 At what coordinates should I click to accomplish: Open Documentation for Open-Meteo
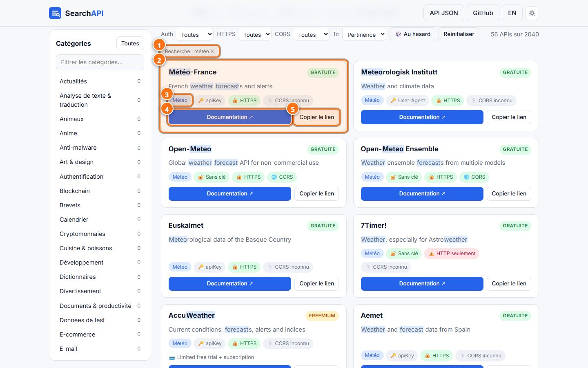(230, 194)
